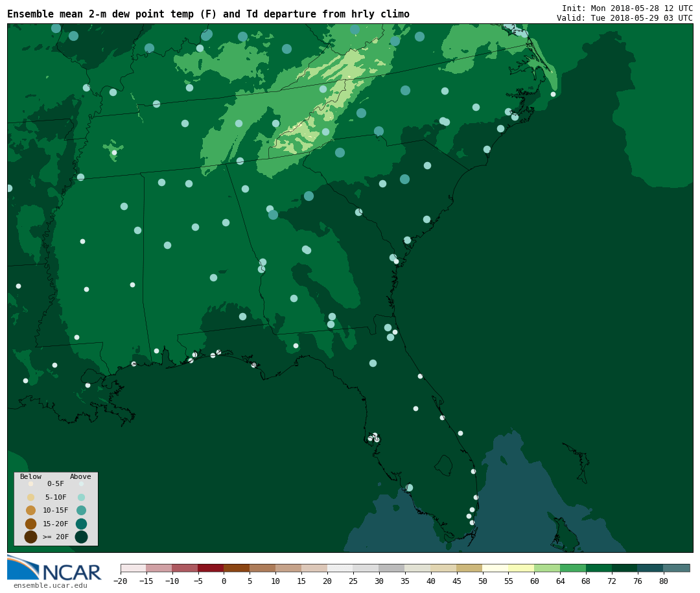Select the 'Init: Mon 2018-05-28 12 UTC' text
700x593 pixels.
(x=627, y=8)
